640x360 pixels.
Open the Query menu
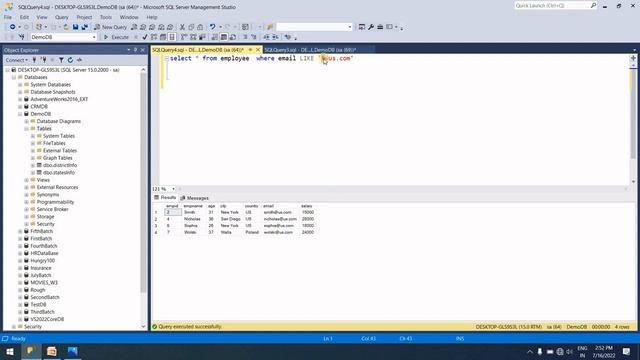point(62,17)
